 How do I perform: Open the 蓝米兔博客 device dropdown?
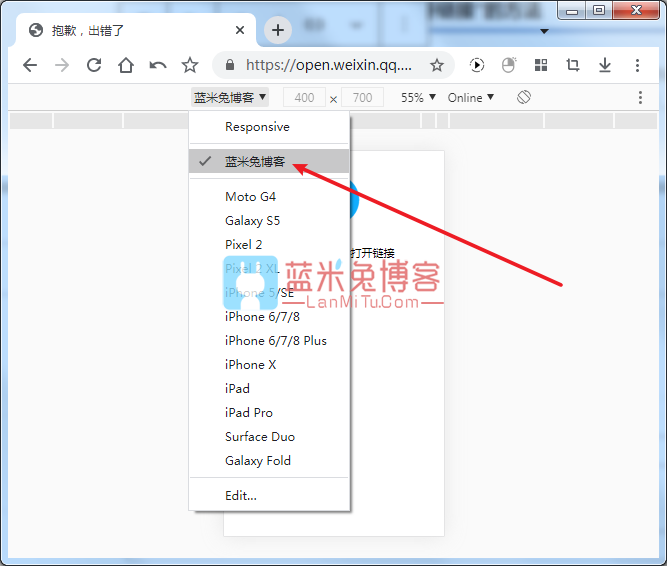click(230, 97)
